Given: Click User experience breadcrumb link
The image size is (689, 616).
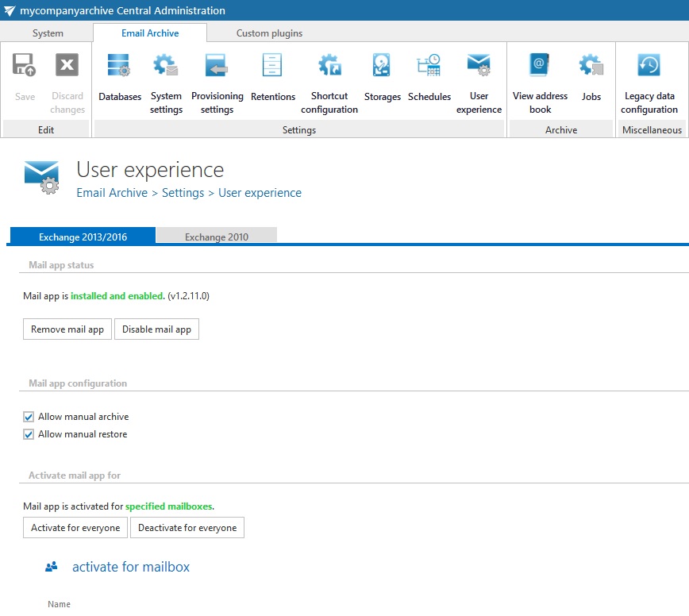Looking at the screenshot, I should click(260, 193).
